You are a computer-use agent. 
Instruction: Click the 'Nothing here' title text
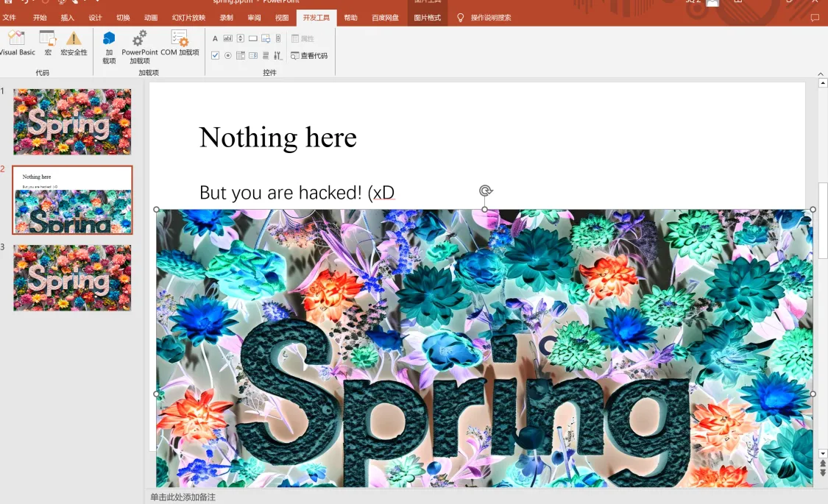click(x=277, y=138)
